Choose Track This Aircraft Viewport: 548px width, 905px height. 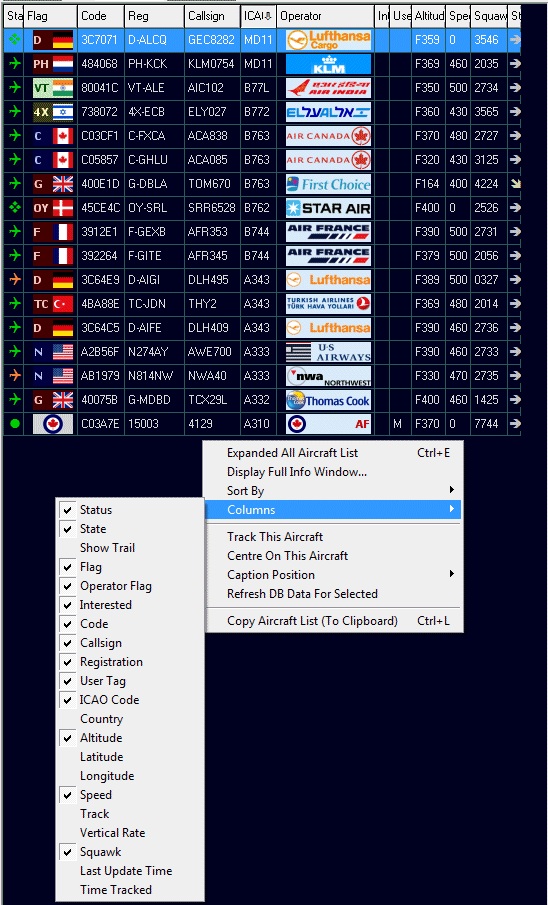click(334, 537)
